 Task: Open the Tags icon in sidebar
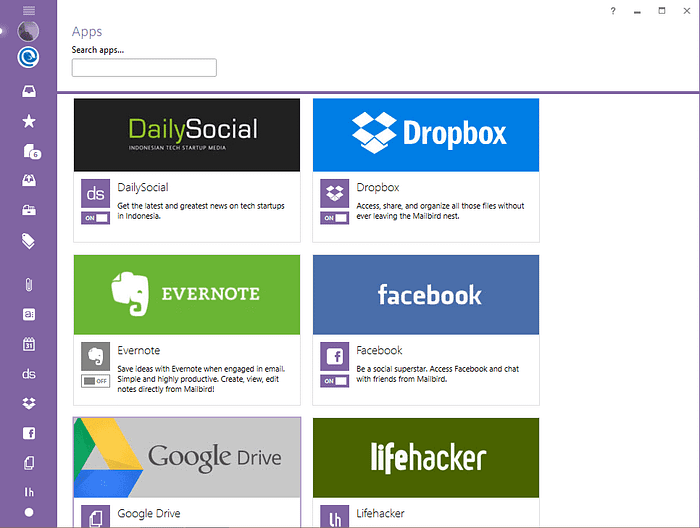[28, 241]
